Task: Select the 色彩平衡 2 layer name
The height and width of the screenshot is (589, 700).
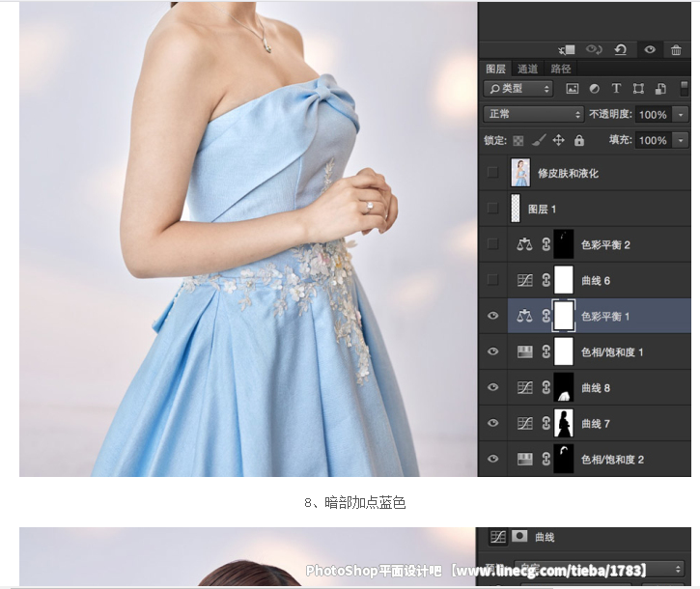Action: pos(605,244)
